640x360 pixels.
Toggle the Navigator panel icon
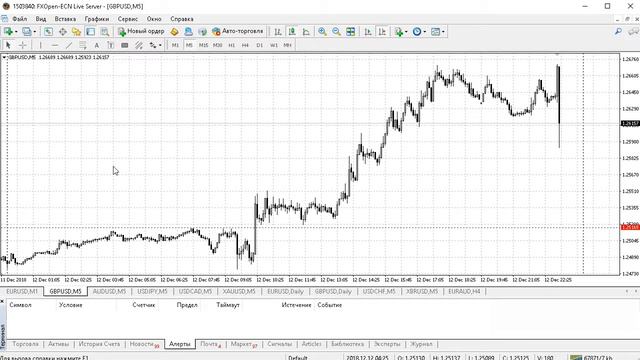(76, 31)
